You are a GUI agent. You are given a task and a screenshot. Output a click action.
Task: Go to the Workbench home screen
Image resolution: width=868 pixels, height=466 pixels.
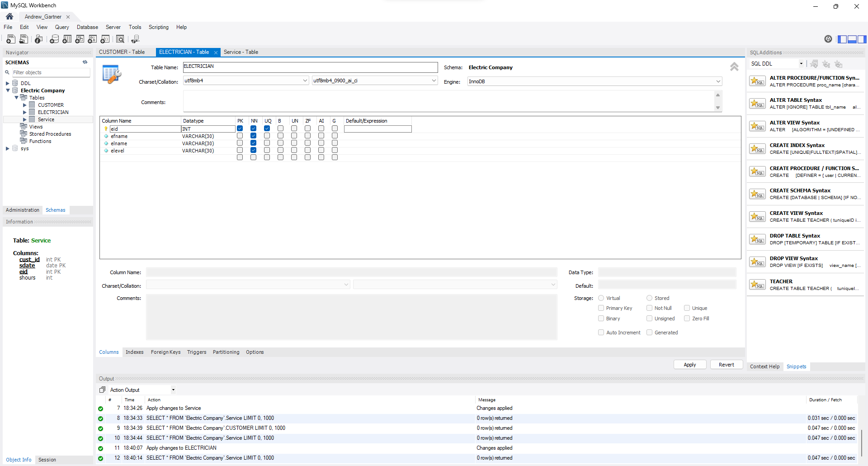pos(9,17)
